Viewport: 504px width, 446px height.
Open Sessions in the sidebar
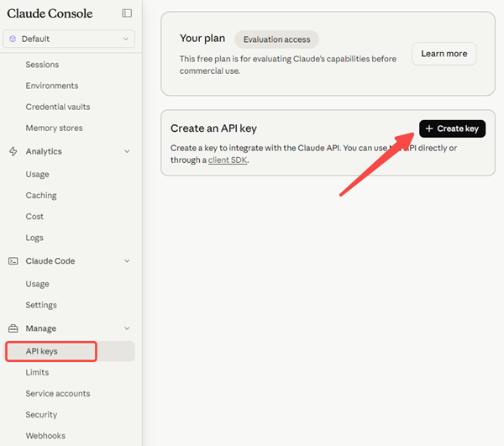click(x=42, y=65)
